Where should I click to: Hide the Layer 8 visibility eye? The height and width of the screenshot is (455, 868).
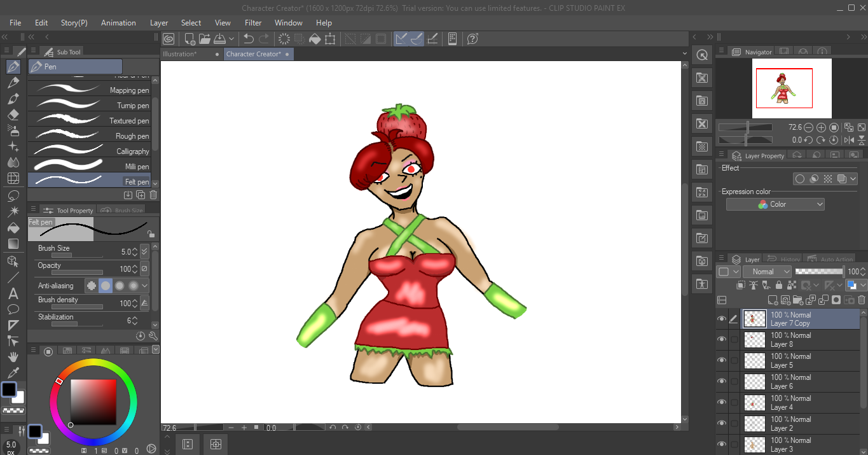tap(722, 340)
